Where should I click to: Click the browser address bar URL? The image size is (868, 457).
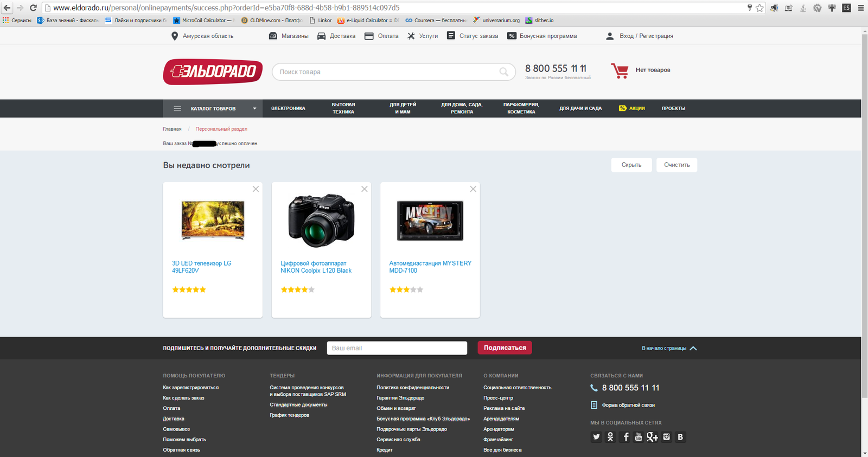tap(226, 8)
